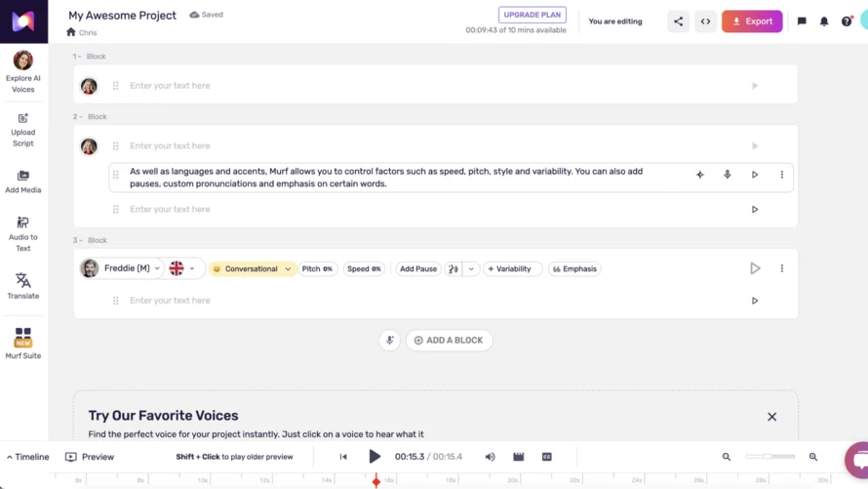Open Murf Suite from sidebar
Image resolution: width=868 pixels, height=489 pixels.
[x=23, y=343]
